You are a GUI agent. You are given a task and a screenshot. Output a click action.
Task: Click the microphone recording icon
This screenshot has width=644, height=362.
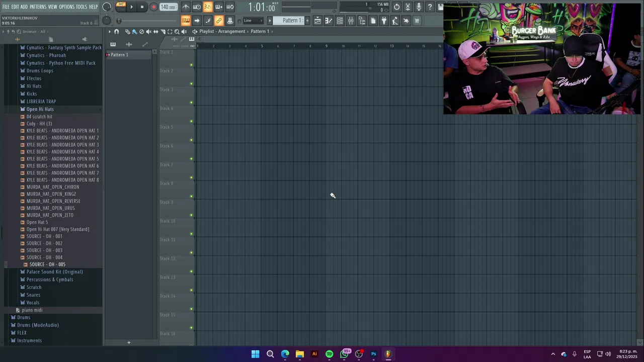[x=419, y=7]
